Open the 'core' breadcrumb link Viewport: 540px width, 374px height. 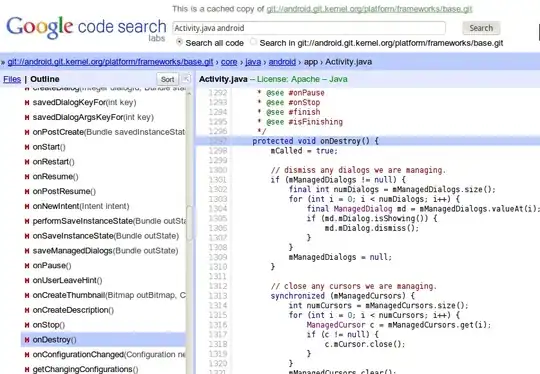[x=229, y=62]
